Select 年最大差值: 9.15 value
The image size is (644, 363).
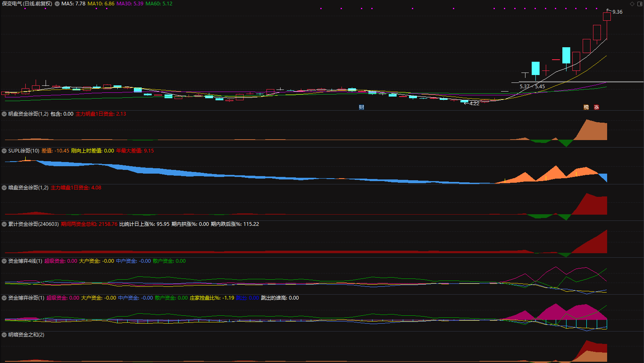pos(135,151)
